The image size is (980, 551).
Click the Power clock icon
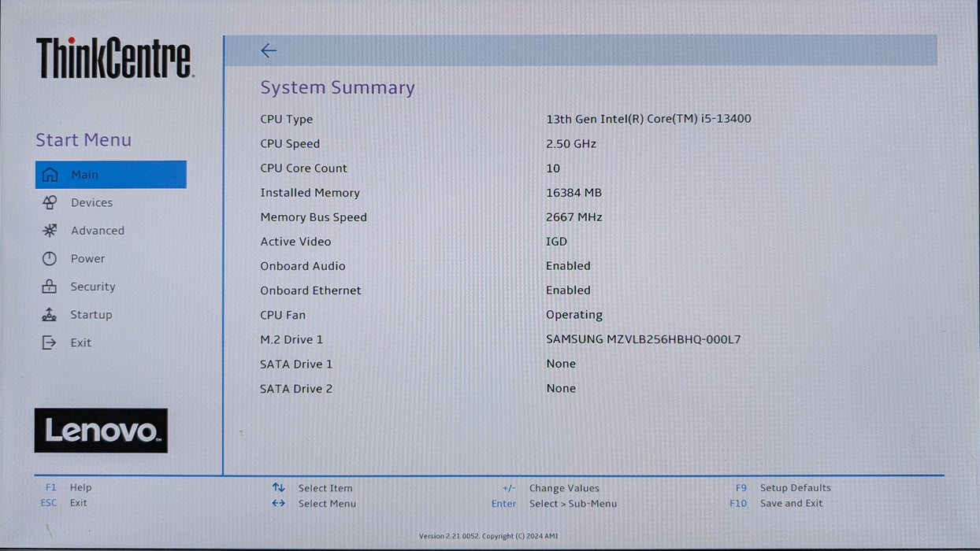pos(50,258)
